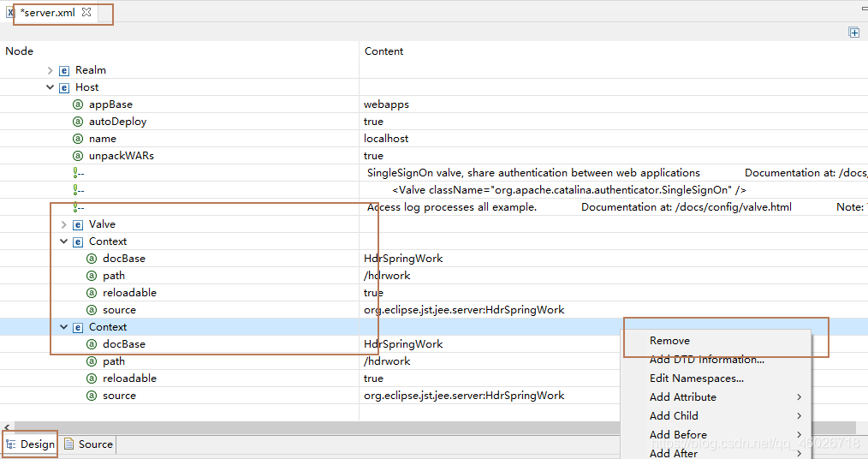Viewport: 868px width, 459px height.
Task: Click the Valve element icon
Action: click(x=78, y=224)
